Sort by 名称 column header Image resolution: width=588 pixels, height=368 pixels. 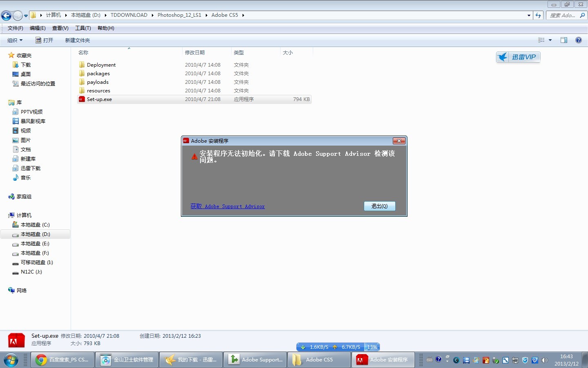click(83, 52)
